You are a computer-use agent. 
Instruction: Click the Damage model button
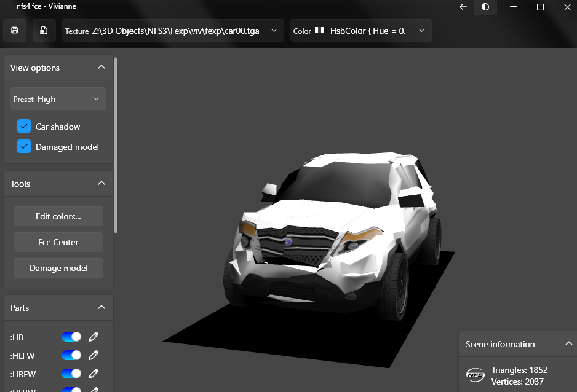(58, 268)
